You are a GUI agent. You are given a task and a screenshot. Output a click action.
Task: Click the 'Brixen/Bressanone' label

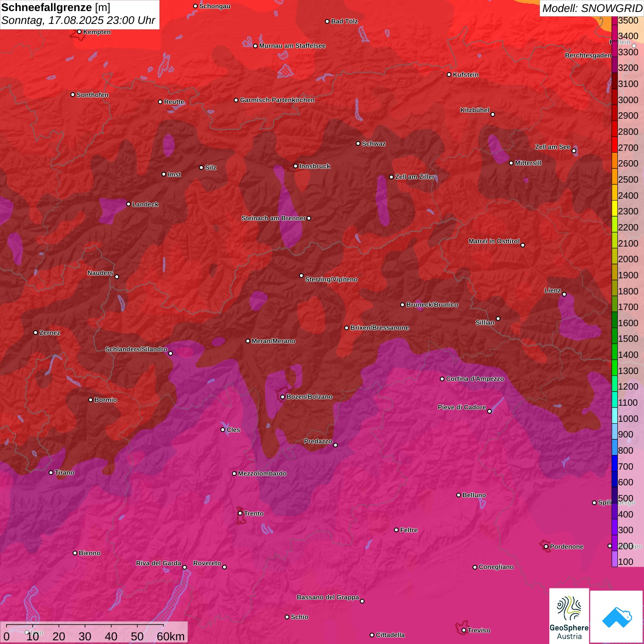pos(379,328)
